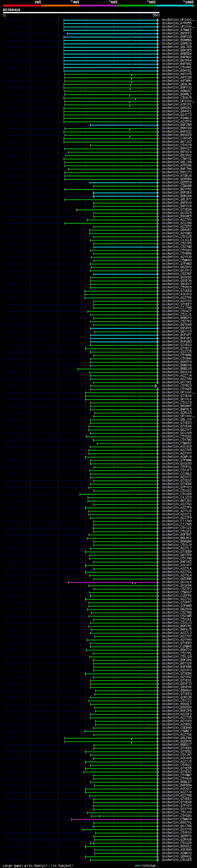Select the UniRef100_C5X6J5 label

coord(177,98)
